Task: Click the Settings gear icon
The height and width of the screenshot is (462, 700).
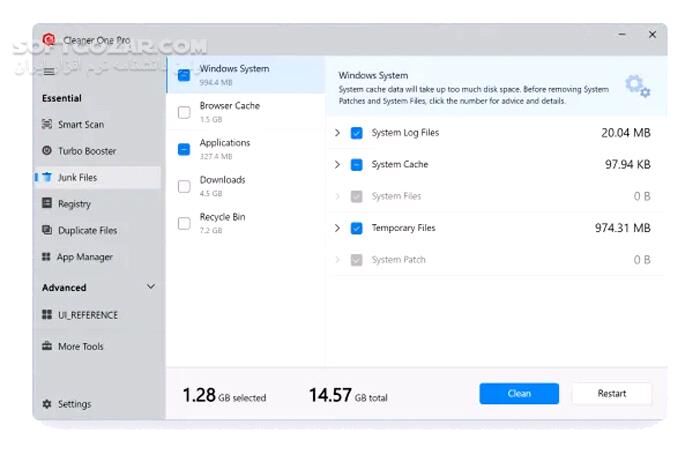Action: 47,404
